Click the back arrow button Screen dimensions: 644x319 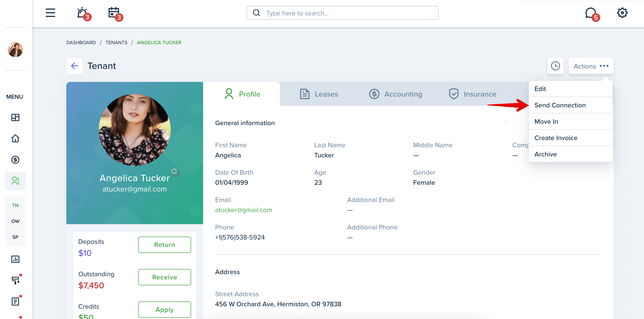click(x=74, y=66)
